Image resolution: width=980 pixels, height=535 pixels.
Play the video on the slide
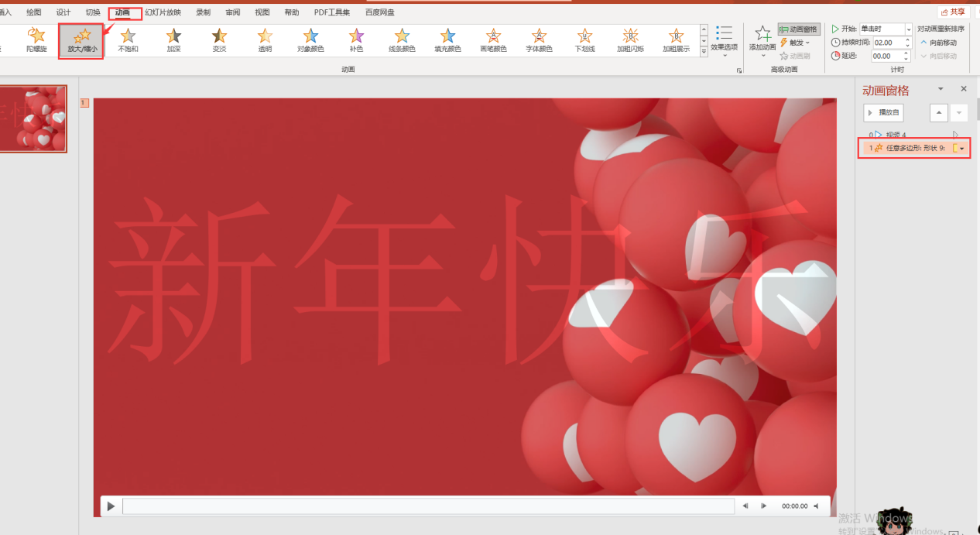coord(111,506)
